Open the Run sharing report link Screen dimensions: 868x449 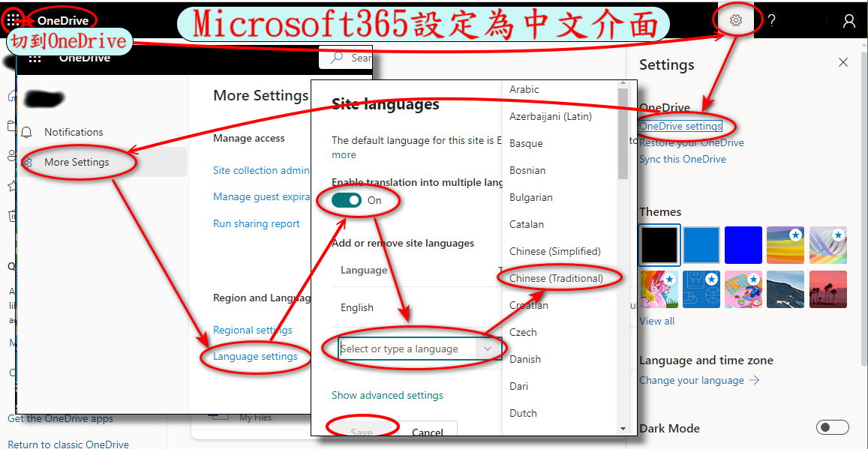257,224
